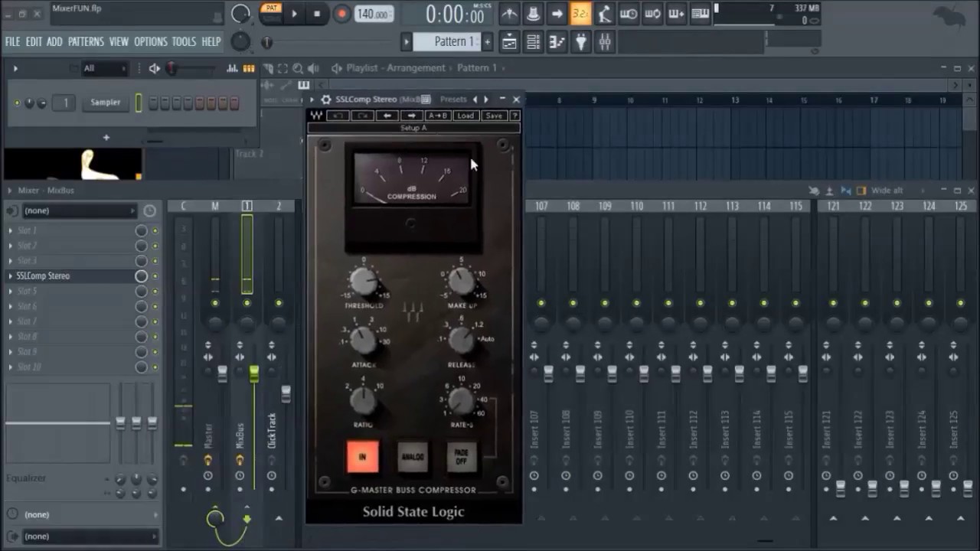Mute Insert 107 with its green LED
The image size is (980, 551).
[541, 304]
